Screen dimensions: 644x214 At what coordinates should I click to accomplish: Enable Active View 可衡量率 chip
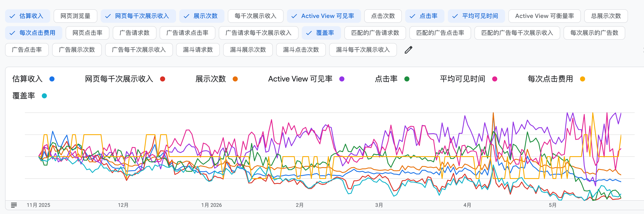point(545,16)
